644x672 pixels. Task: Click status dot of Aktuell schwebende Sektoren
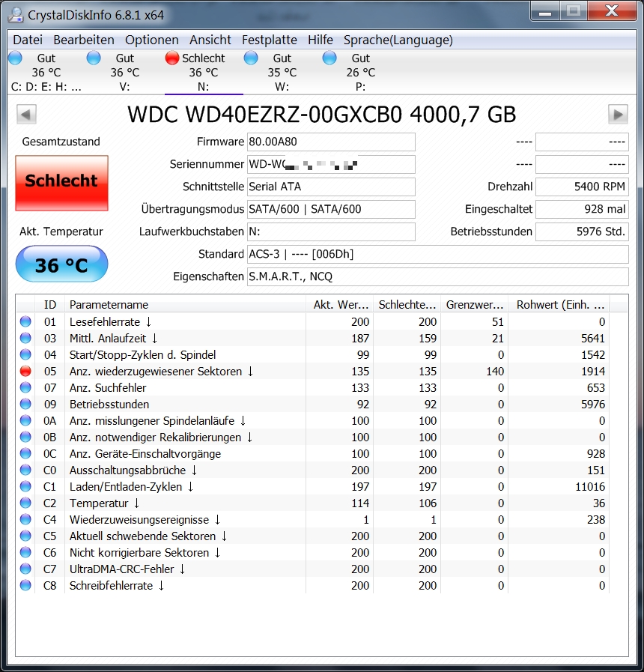(25, 536)
